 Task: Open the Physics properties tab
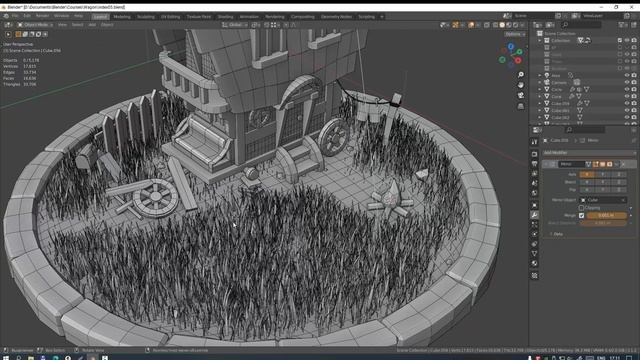click(534, 234)
